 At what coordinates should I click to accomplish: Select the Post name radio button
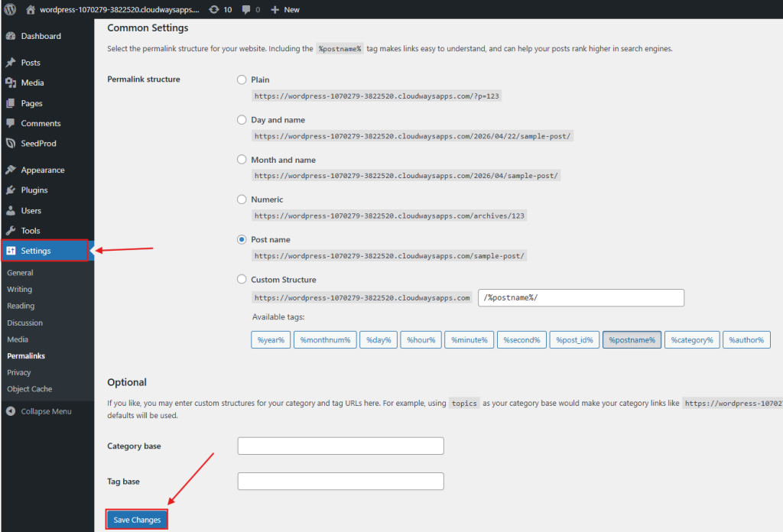point(242,239)
